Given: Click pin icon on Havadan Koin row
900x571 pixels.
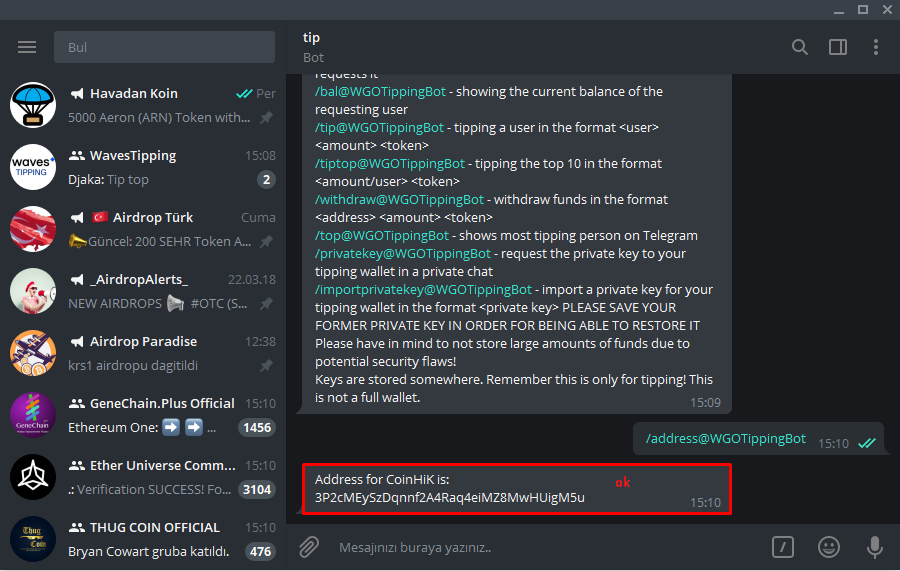Looking at the screenshot, I should pos(266,118).
